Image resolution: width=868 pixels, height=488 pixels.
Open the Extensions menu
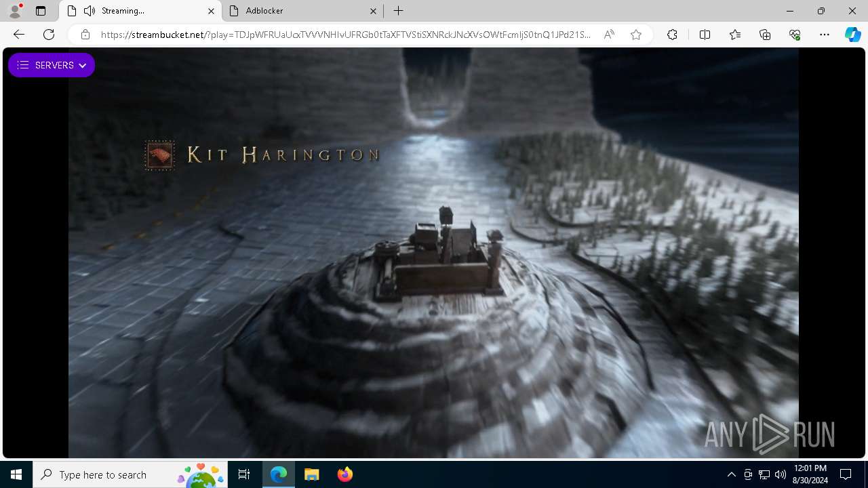pos(672,35)
